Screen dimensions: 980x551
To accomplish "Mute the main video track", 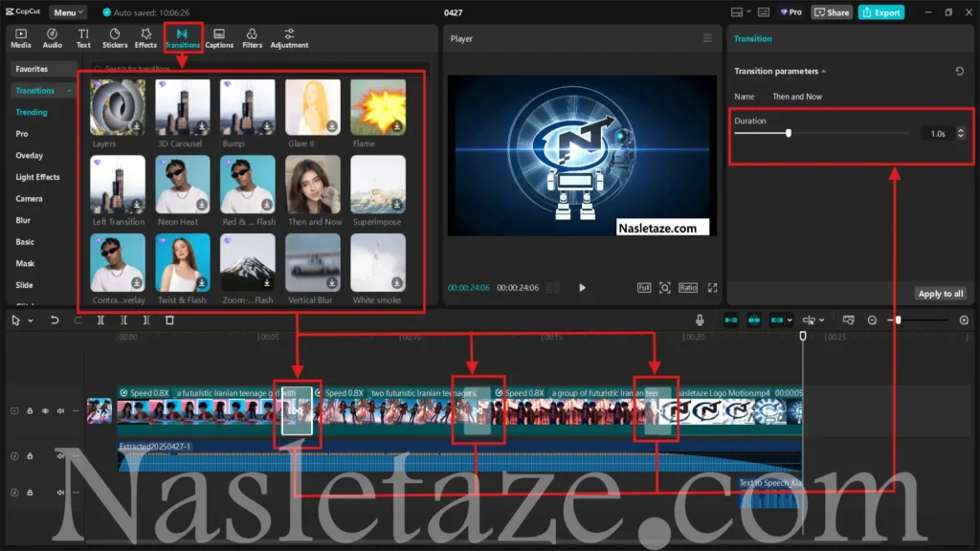I will click(60, 410).
